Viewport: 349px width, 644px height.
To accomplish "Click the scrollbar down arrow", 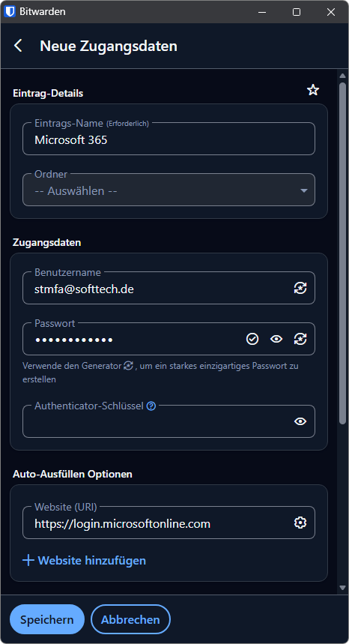I will [x=342, y=588].
